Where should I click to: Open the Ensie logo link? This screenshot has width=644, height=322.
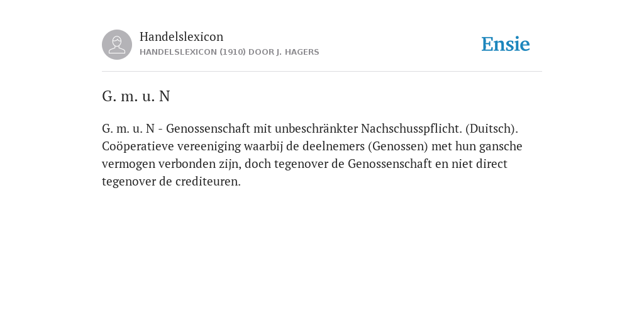click(506, 44)
